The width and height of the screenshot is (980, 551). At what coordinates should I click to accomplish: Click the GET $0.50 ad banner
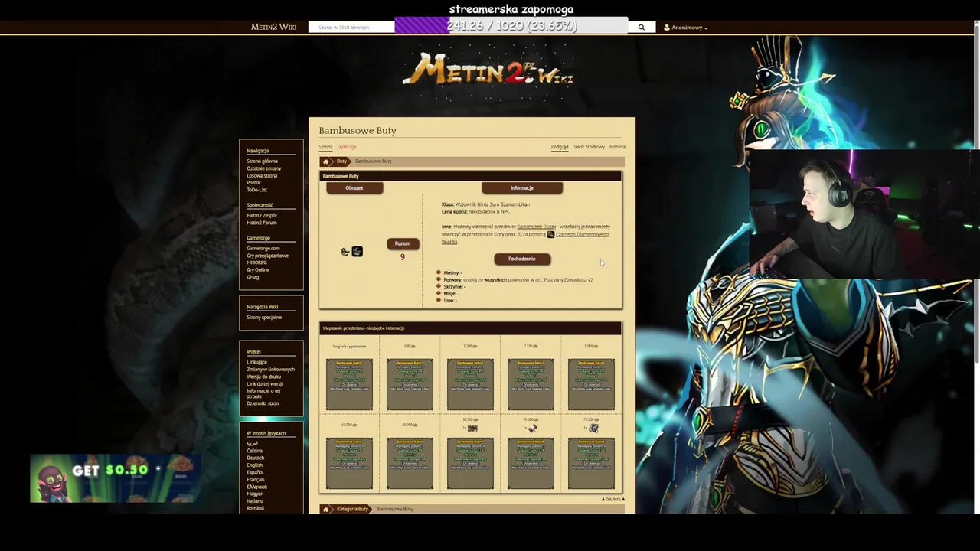116,479
